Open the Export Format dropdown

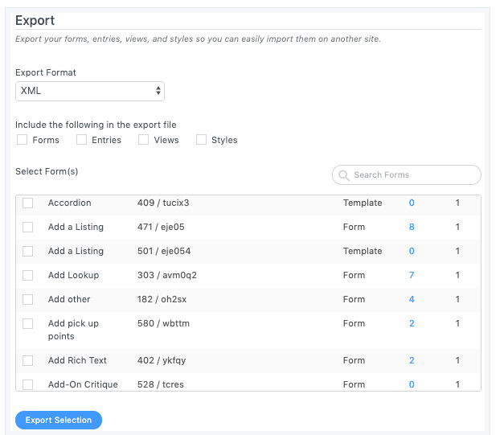(x=90, y=92)
